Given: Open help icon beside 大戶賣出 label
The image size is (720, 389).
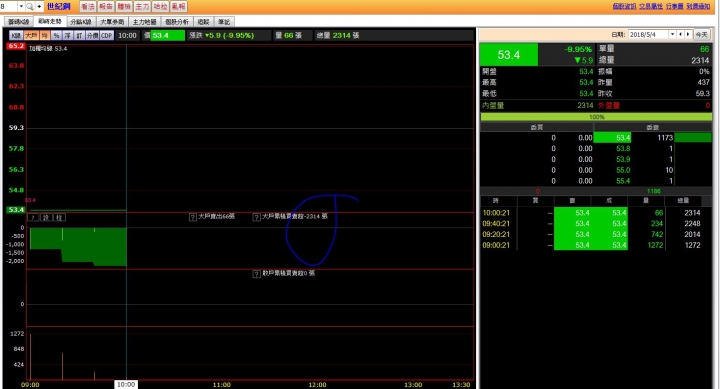Looking at the screenshot, I should coord(193,217).
